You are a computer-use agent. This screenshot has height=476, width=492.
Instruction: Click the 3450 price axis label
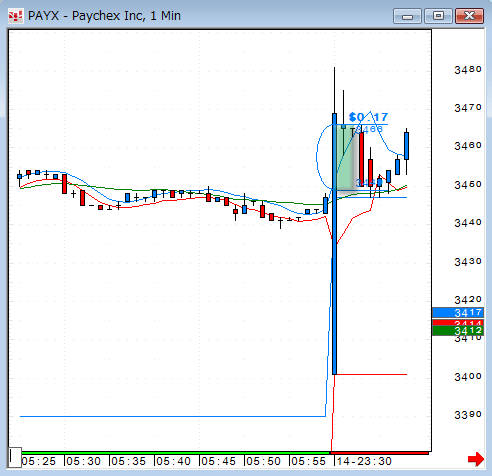[x=468, y=184]
